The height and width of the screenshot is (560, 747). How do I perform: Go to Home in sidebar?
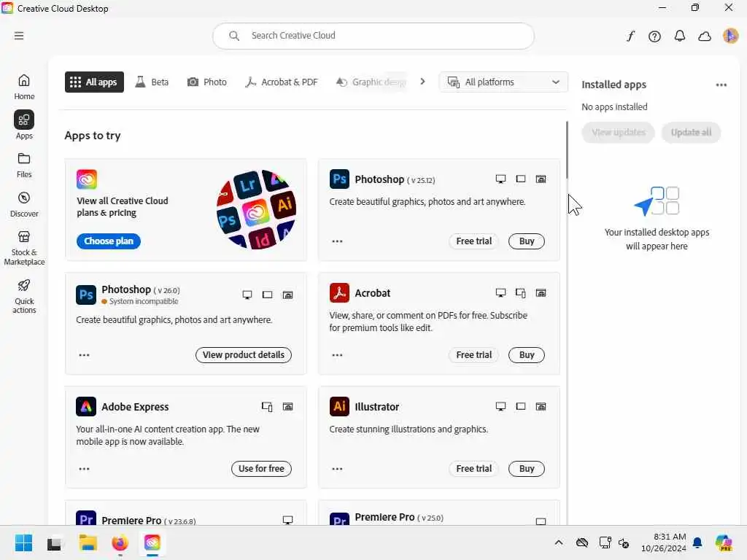pos(24,87)
